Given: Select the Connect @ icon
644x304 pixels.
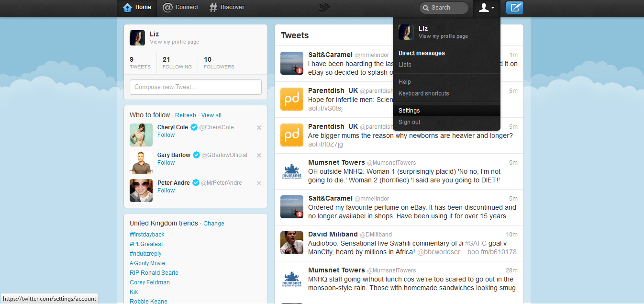Looking at the screenshot, I should pyautogui.click(x=167, y=7).
